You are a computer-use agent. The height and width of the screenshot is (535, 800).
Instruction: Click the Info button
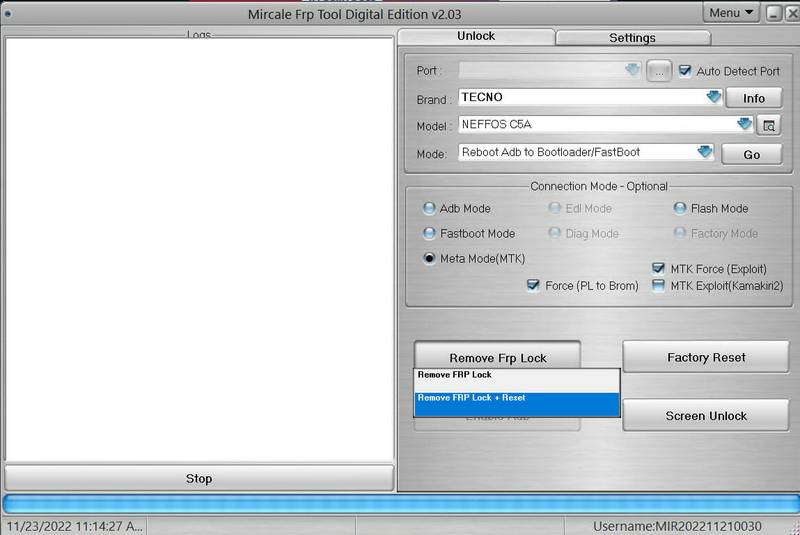(754, 98)
